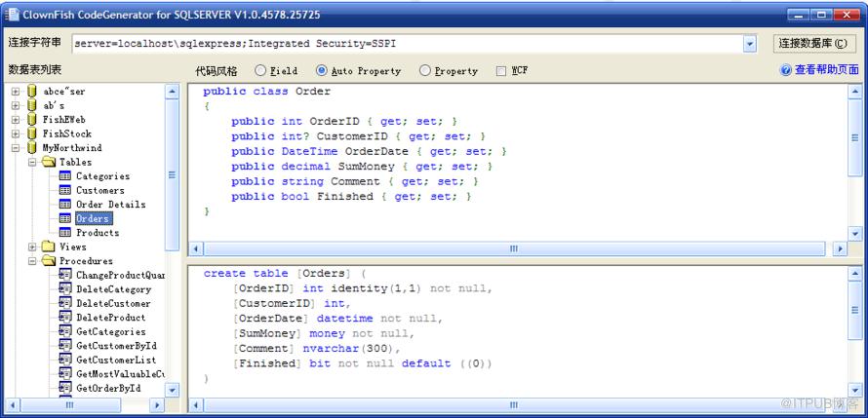
Task: Click the blue help question-mark icon
Action: point(785,70)
